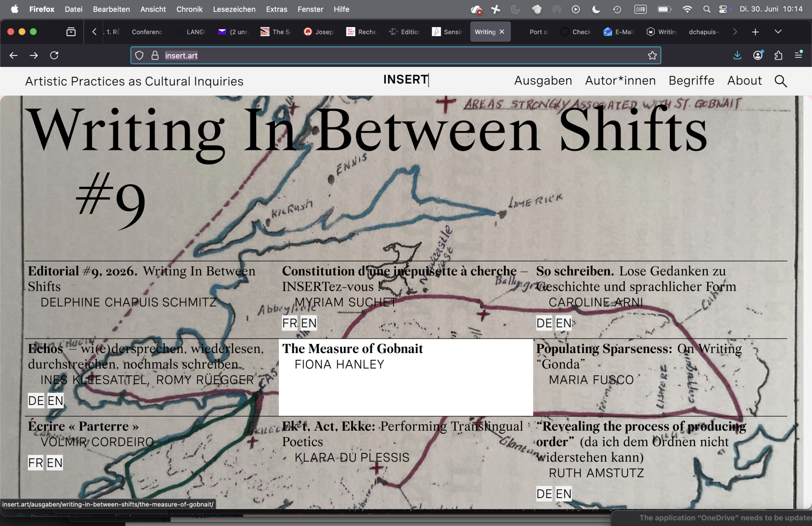Open the Autor*innen page

620,81
